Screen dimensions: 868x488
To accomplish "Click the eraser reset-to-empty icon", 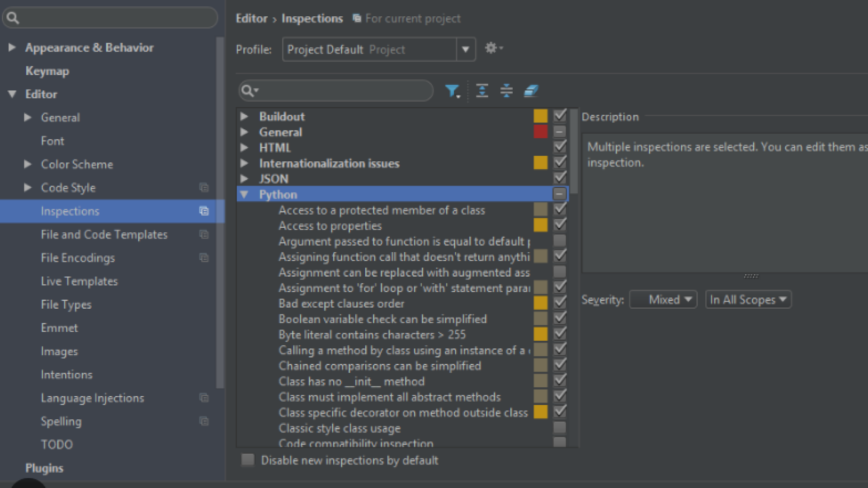I will point(531,91).
